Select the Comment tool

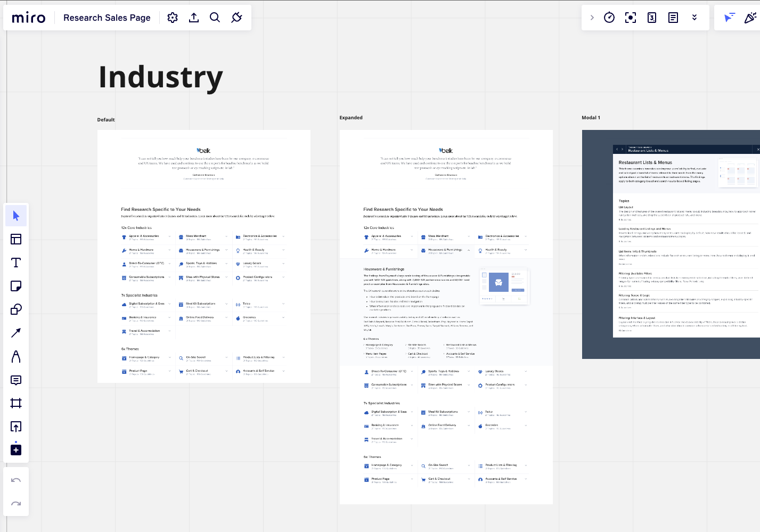coord(16,380)
